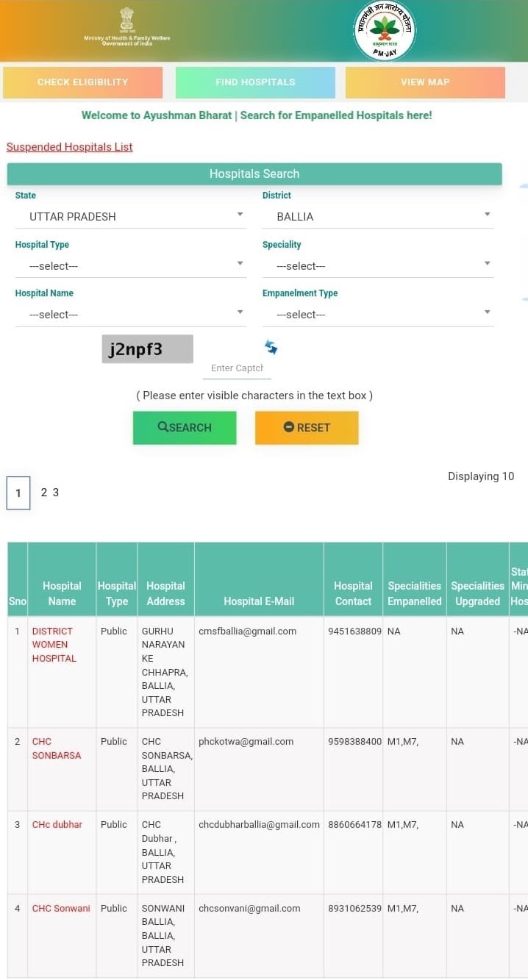Click the PM-JAY logo
528x980 pixels.
click(x=384, y=31)
